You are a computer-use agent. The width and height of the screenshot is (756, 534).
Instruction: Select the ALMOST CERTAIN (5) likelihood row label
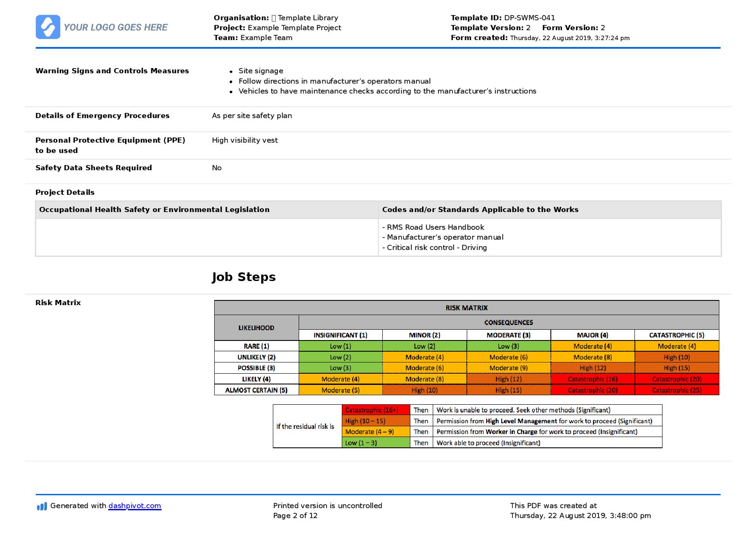(x=256, y=390)
